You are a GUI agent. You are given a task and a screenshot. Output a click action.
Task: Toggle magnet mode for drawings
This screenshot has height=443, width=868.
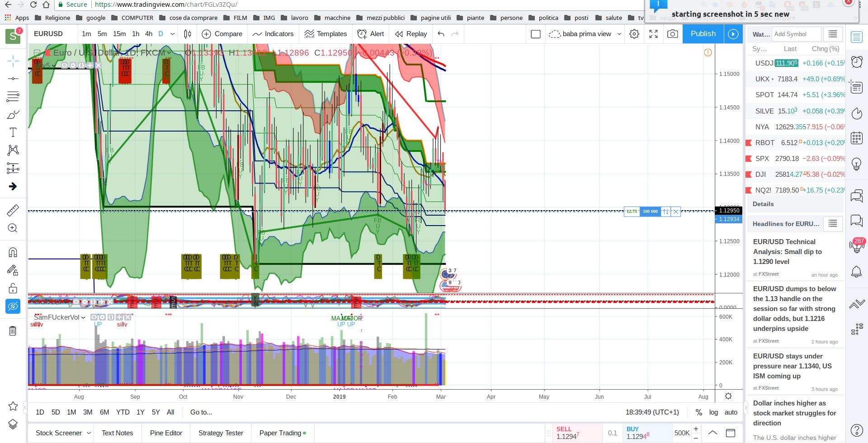coord(13,252)
